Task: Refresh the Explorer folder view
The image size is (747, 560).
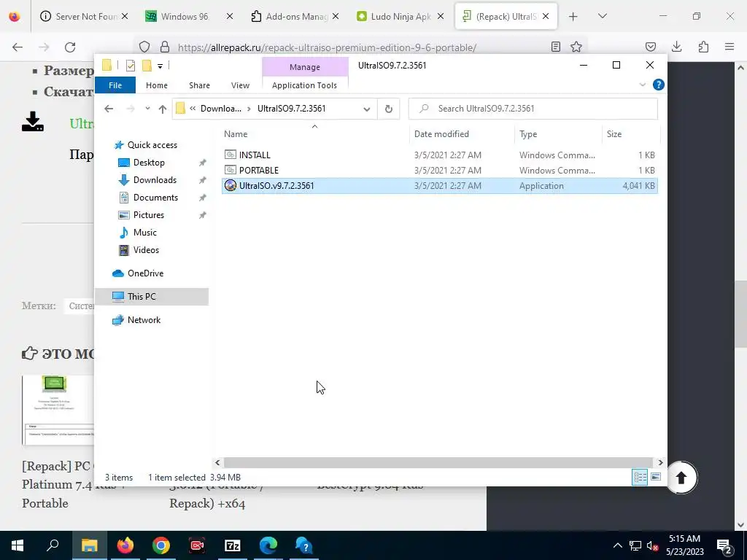Action: click(389, 109)
